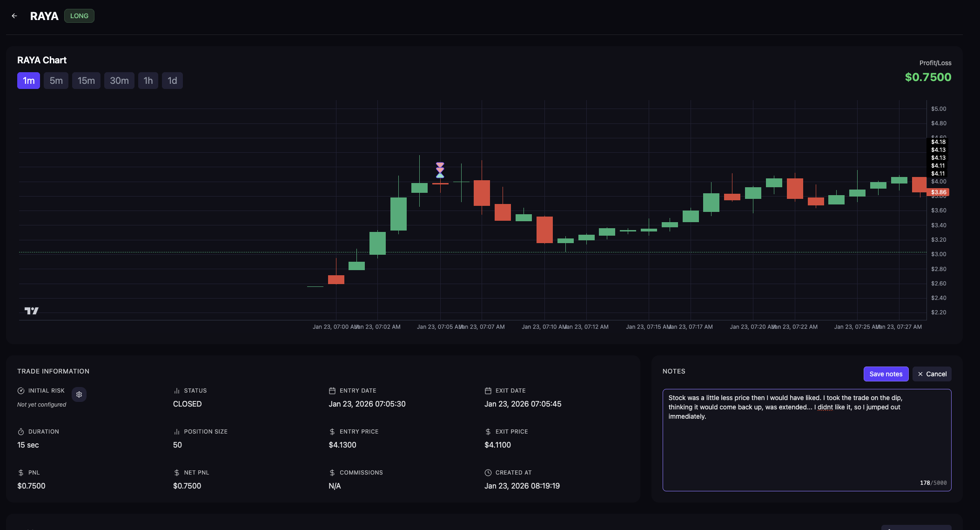Screen dimensions: 980x530
Task: Click the back arrow icon
Action: tap(14, 16)
